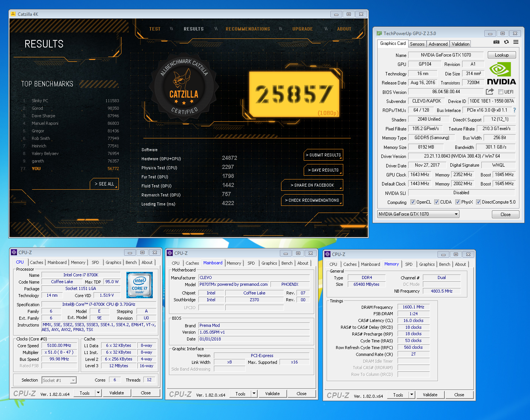Click the bus interface question mark icon
530x420 pixels.
(514, 110)
